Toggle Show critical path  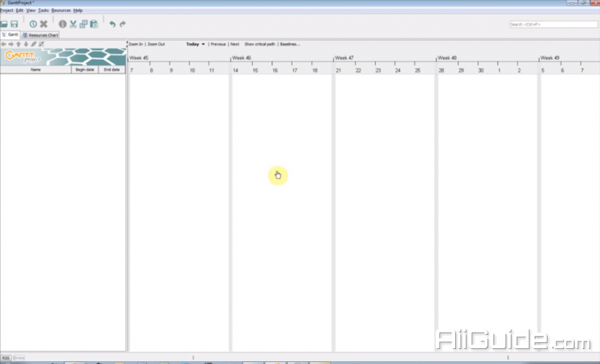coord(259,44)
